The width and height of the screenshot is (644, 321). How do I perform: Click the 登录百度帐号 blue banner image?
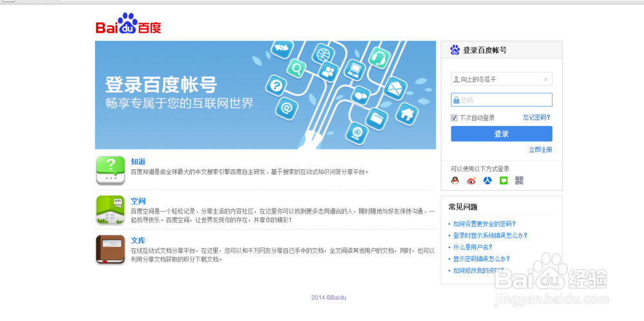coord(265,95)
